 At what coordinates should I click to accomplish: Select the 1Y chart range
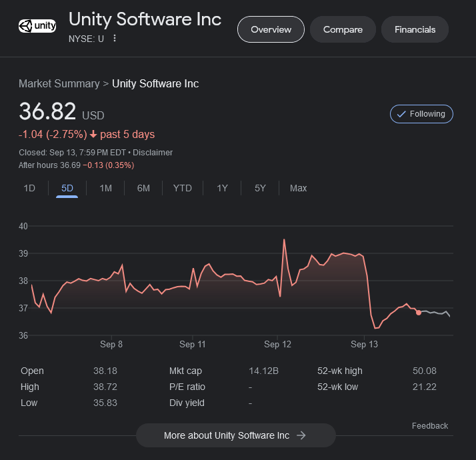click(222, 188)
